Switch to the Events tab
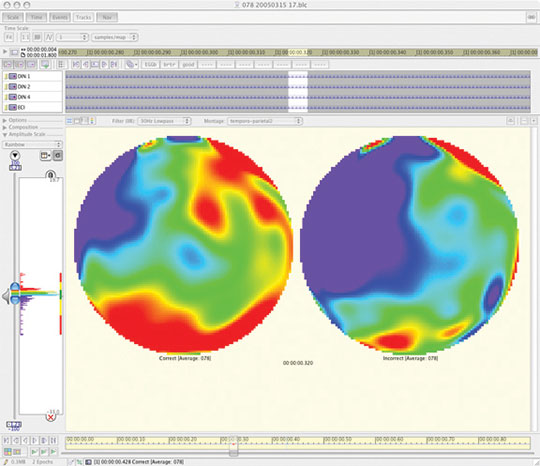Screen dimensions: 540x466 point(60,17)
